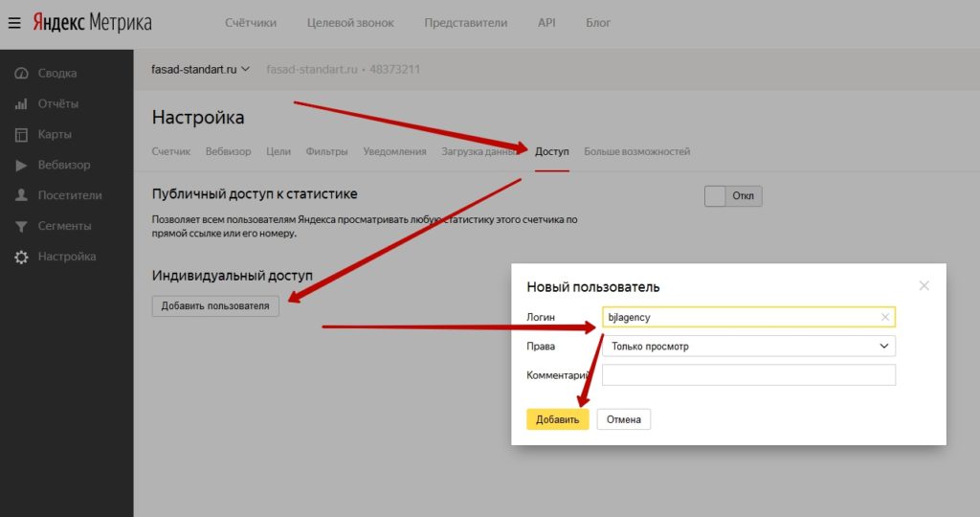The height and width of the screenshot is (517, 980).
Task: Open Посетители in the sidebar
Action: [70, 195]
